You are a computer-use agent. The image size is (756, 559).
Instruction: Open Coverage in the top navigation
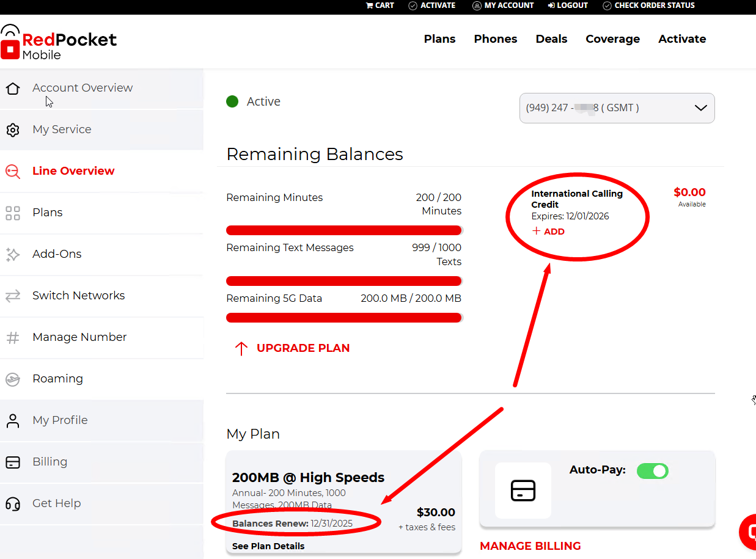(x=612, y=39)
